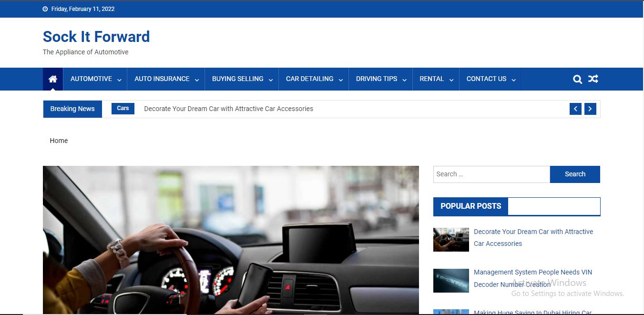Image resolution: width=644 pixels, height=315 pixels.
Task: Click the shuffle random post icon
Action: click(593, 79)
